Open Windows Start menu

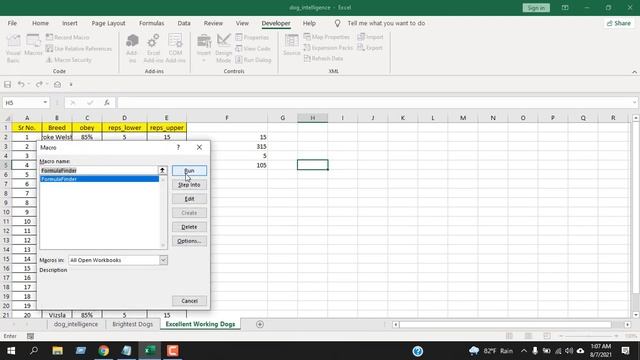[x=11, y=351]
